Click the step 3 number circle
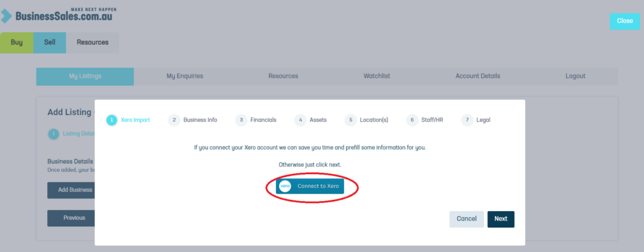Screen dimensions: 644x252 click(241, 120)
